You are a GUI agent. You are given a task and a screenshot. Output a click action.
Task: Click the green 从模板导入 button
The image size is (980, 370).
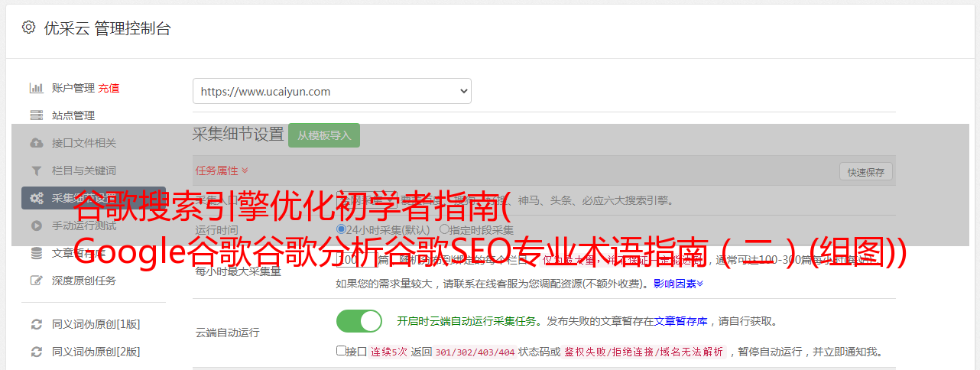click(x=324, y=135)
